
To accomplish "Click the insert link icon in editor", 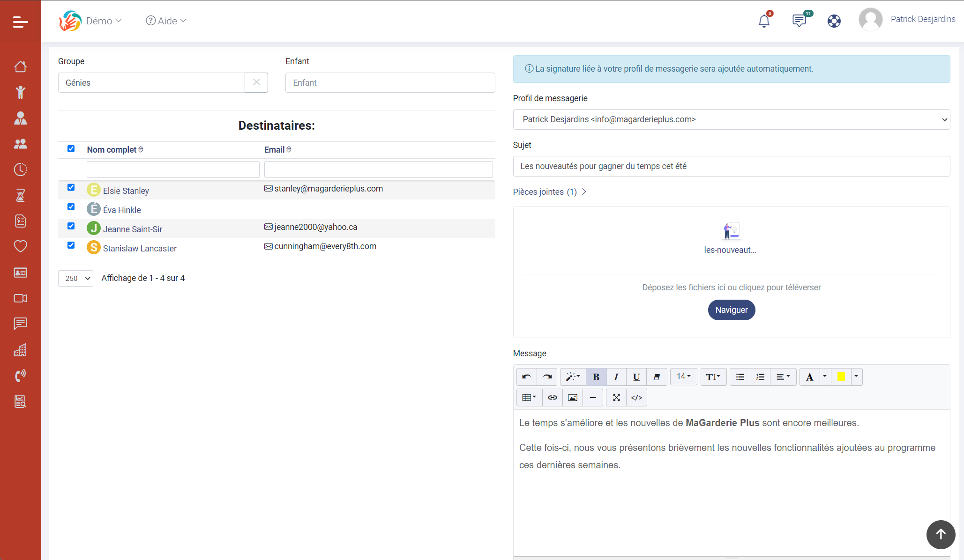I will [553, 398].
